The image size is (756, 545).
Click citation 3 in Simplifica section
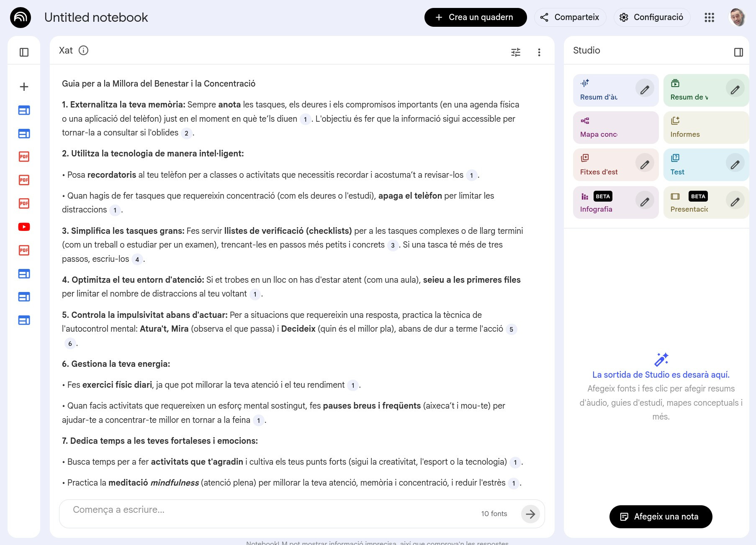392,246
